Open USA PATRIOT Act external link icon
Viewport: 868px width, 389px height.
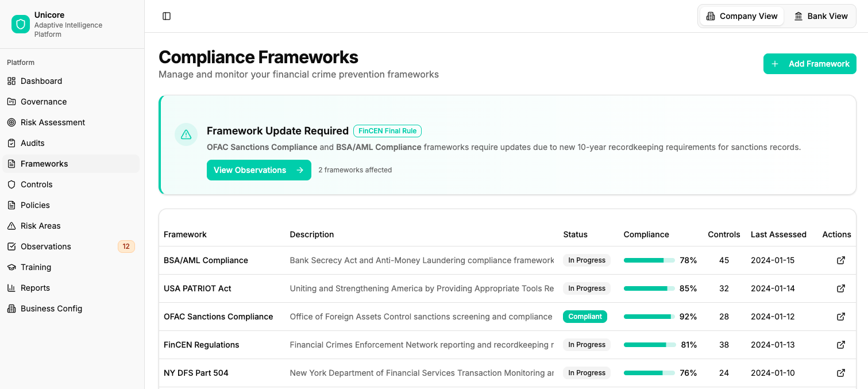(x=840, y=288)
